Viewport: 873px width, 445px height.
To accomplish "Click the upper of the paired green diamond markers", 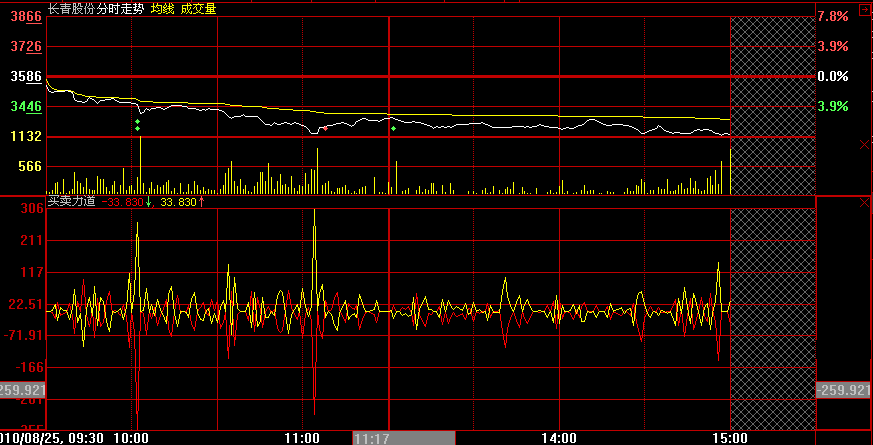I will 138,121.
